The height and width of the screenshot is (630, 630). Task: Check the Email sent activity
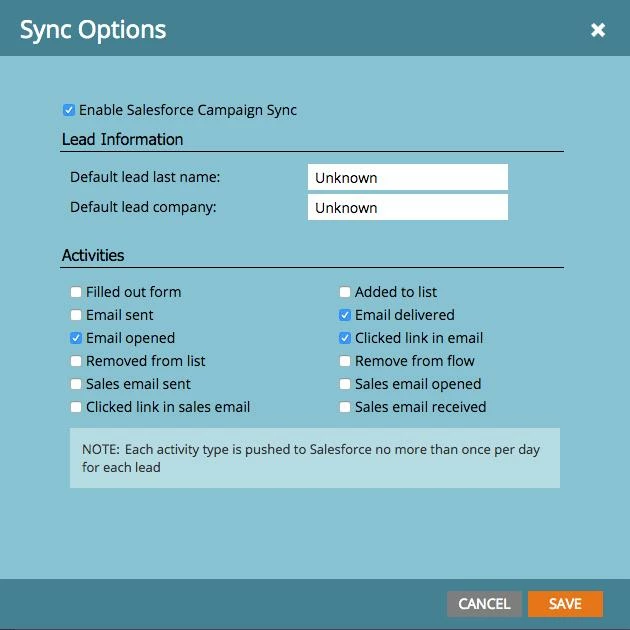[76, 315]
